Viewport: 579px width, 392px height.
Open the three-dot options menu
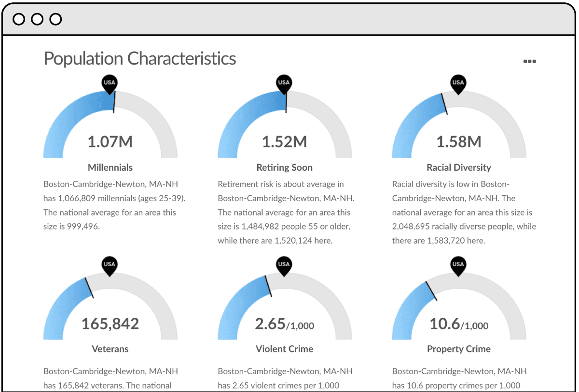(x=529, y=62)
